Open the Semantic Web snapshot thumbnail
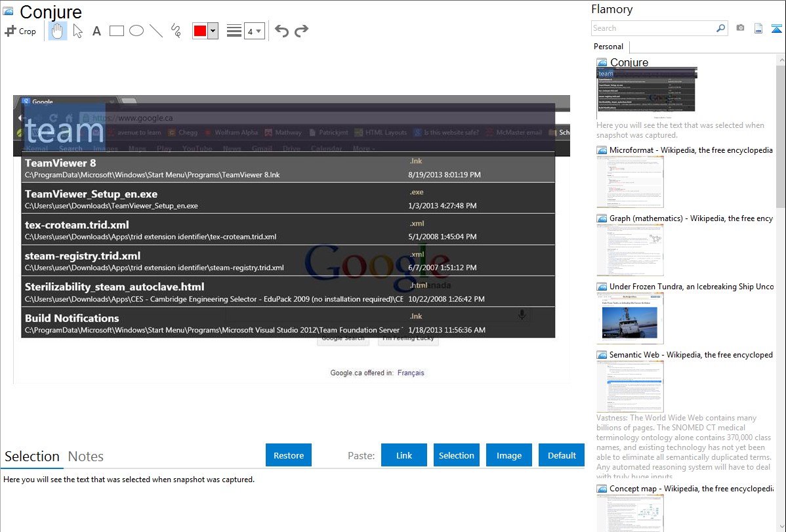786x532 pixels. coord(630,386)
